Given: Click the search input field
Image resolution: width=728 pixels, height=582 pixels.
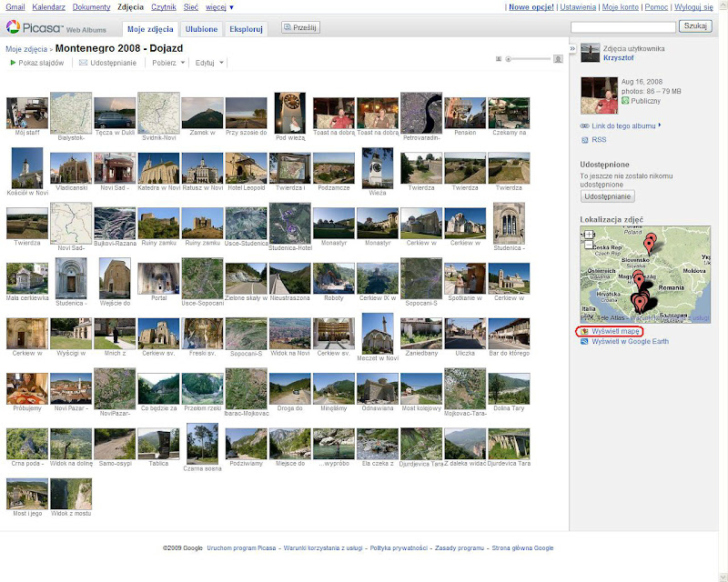Looking at the screenshot, I should [623, 27].
